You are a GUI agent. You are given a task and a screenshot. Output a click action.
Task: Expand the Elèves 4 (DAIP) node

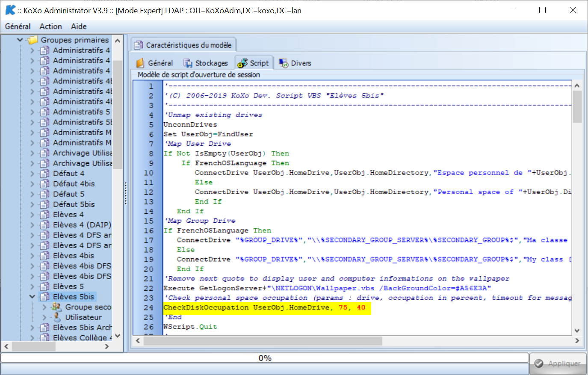[x=32, y=225]
